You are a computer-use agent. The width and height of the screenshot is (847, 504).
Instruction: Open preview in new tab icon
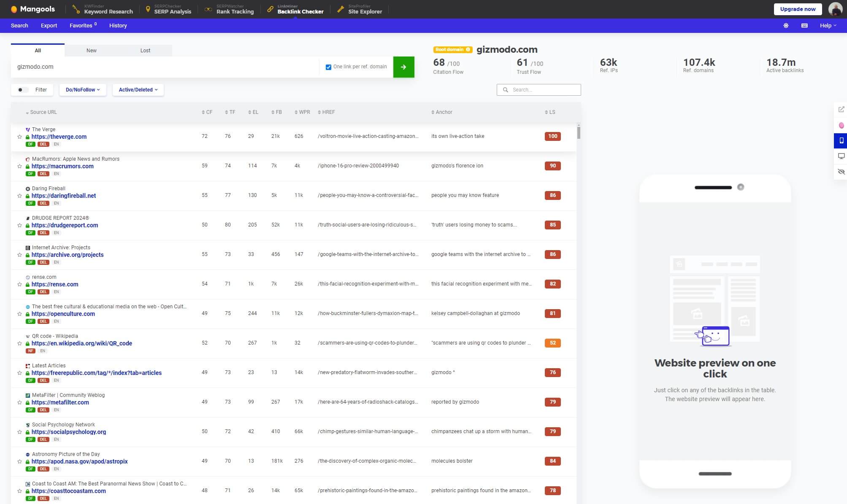click(x=841, y=110)
